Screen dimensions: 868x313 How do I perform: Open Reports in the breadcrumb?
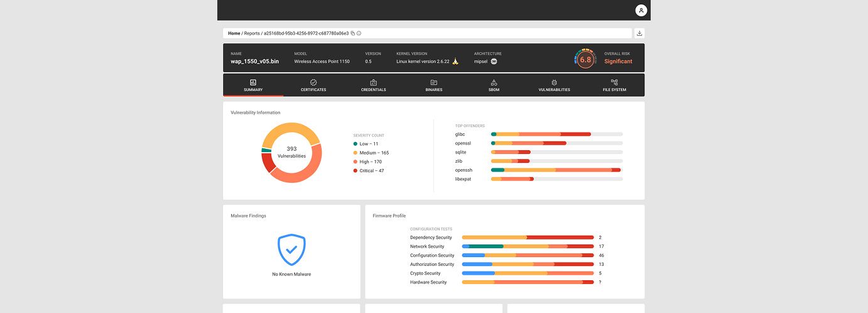(x=252, y=33)
